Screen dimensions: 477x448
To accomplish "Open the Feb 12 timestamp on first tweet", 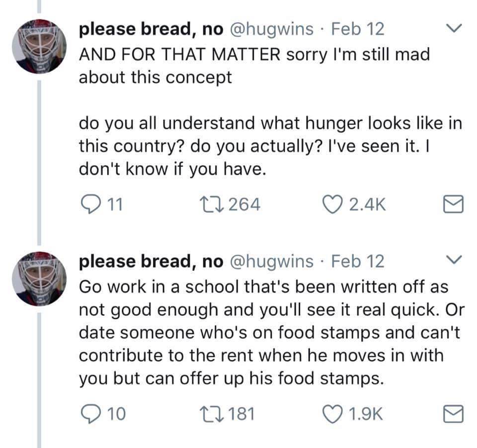I will coord(357,29).
